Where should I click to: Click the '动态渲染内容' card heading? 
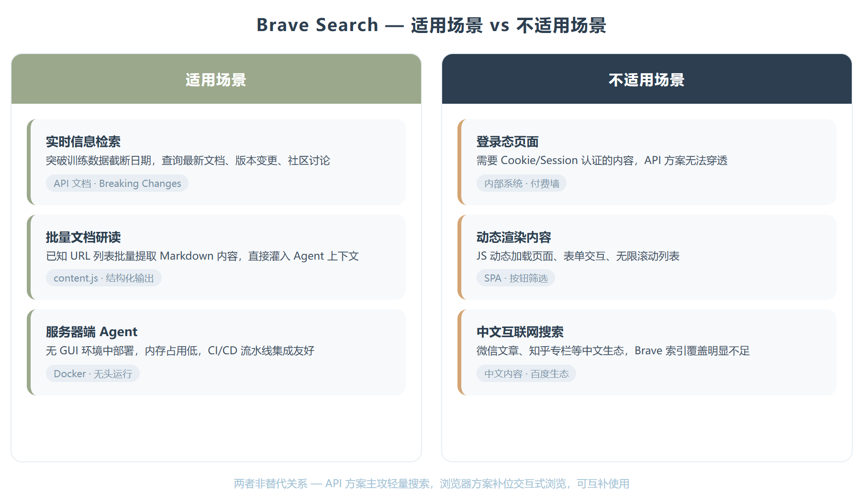click(514, 237)
